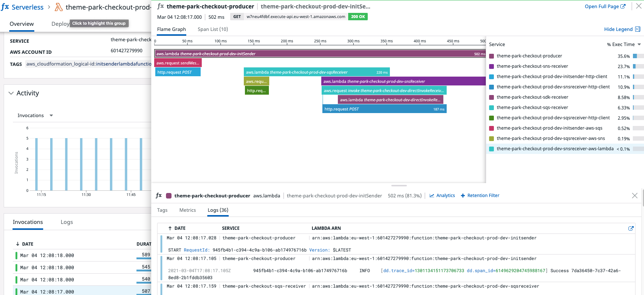644x295 pixels.
Task: Click the Hide Legend collapse icon
Action: point(637,29)
